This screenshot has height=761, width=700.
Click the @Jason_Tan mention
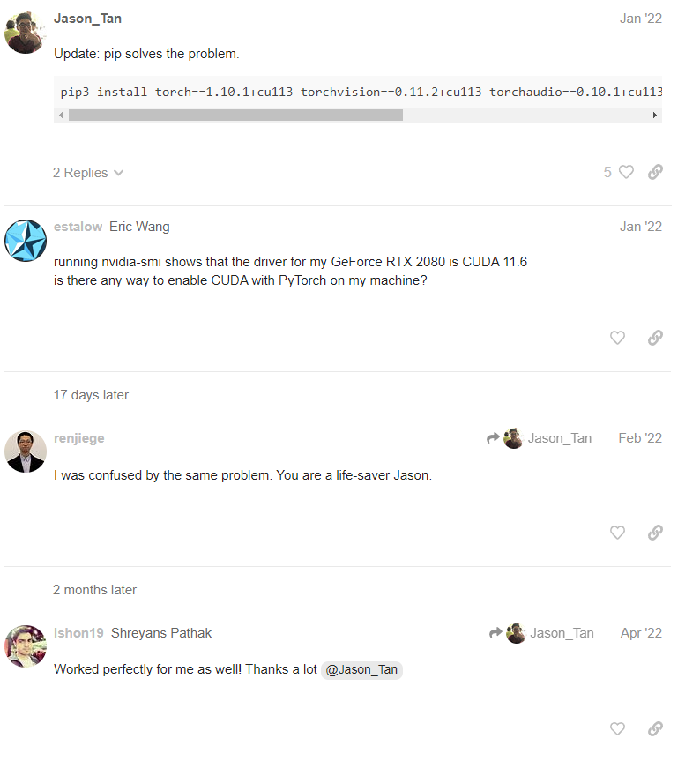[x=361, y=670]
